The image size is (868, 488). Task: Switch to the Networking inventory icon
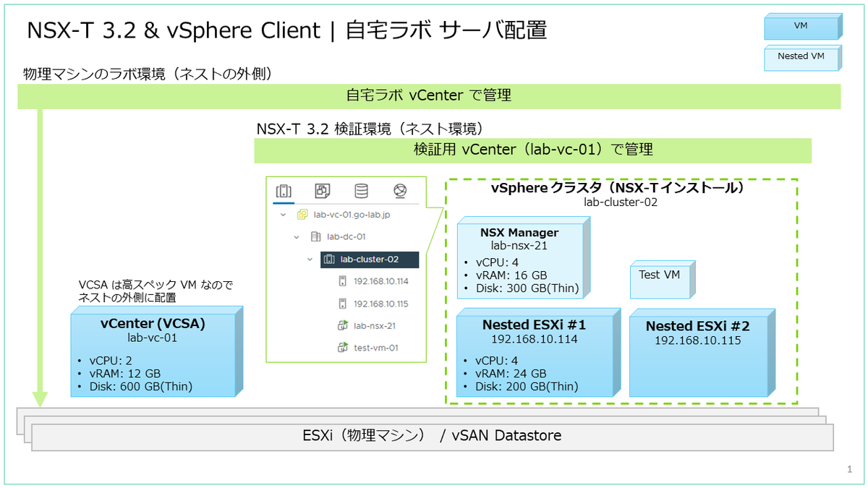(x=400, y=191)
